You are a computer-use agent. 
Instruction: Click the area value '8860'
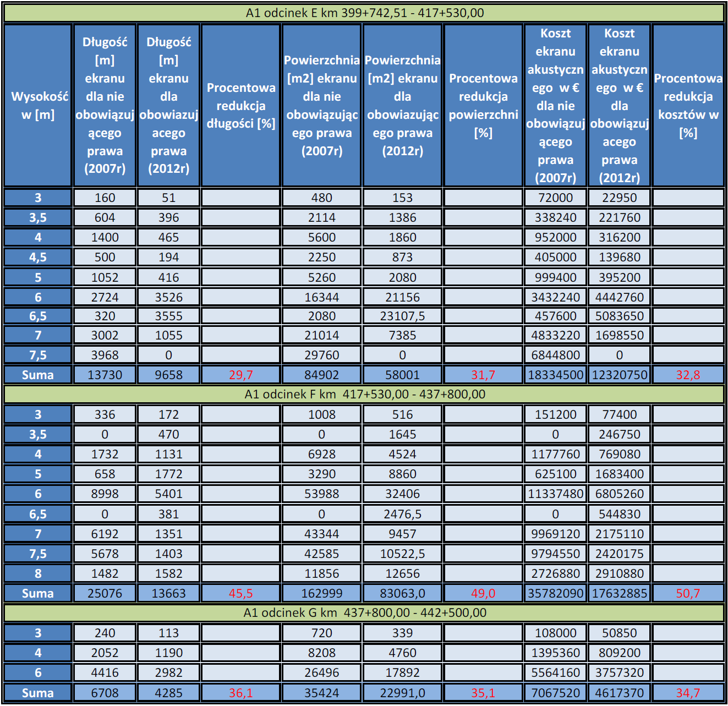(402, 474)
